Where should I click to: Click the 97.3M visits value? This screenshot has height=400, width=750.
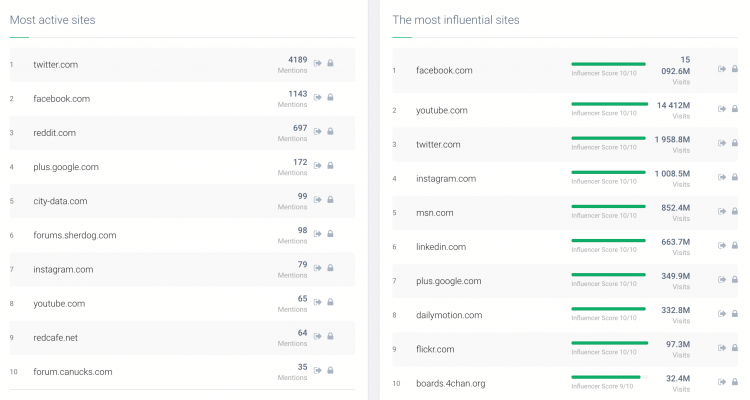pos(678,344)
